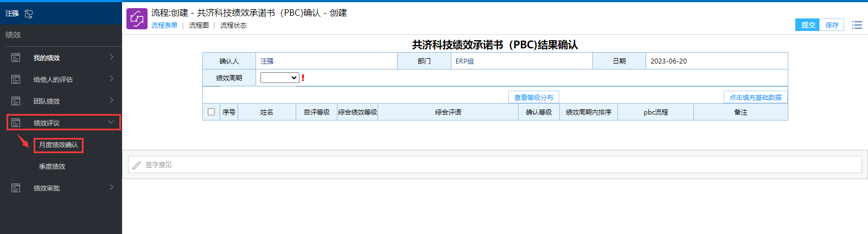Expand 我的绩效 with its chevron arrow

point(111,57)
